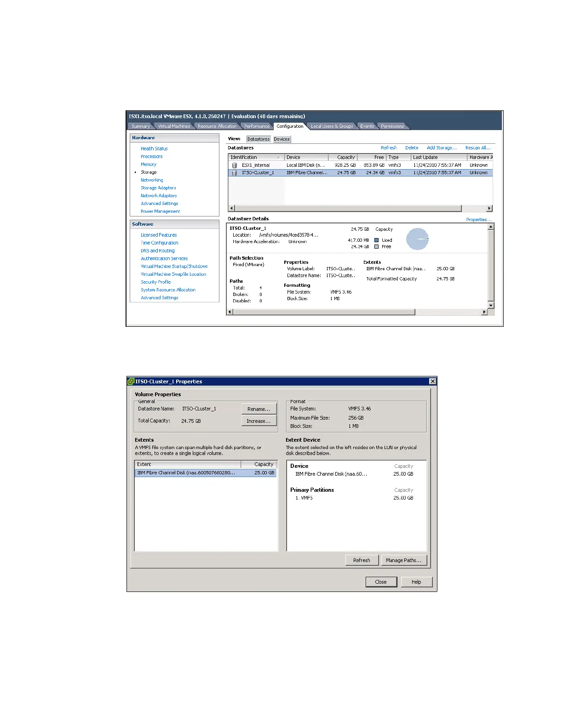Viewport: 563px width, 728px height.
Task: Open the Resource Allocation tab
Action: 217,126
